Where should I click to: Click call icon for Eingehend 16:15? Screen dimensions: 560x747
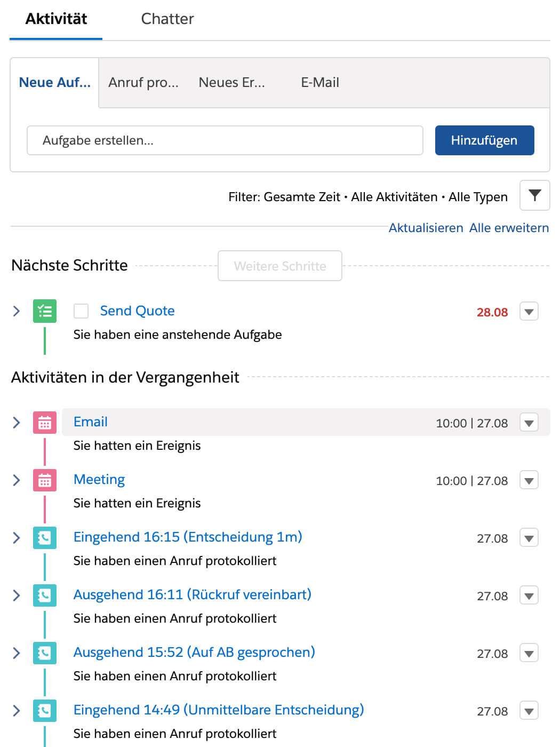[45, 538]
